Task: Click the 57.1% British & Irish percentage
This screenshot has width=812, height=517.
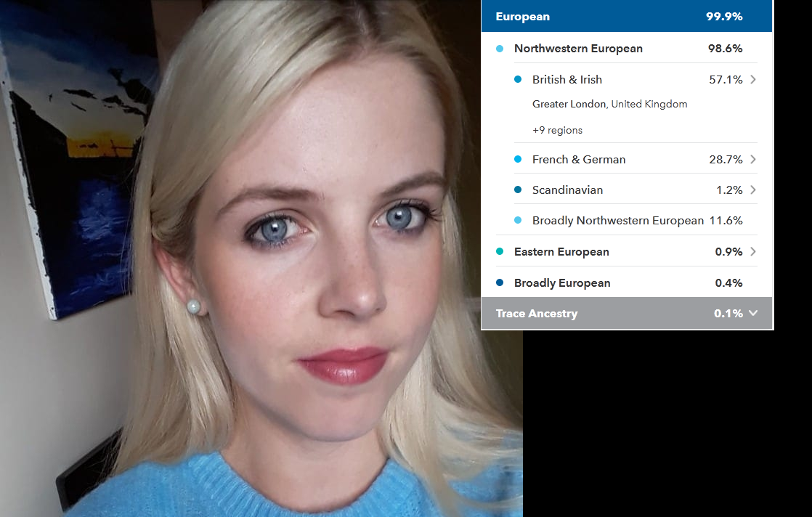Action: [x=726, y=80]
